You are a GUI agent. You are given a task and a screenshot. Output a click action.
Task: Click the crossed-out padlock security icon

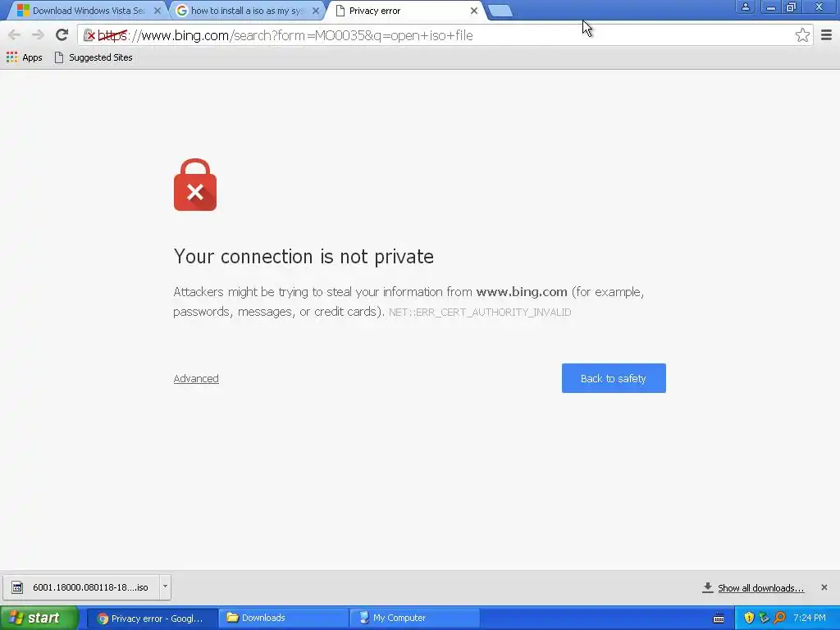pos(89,35)
